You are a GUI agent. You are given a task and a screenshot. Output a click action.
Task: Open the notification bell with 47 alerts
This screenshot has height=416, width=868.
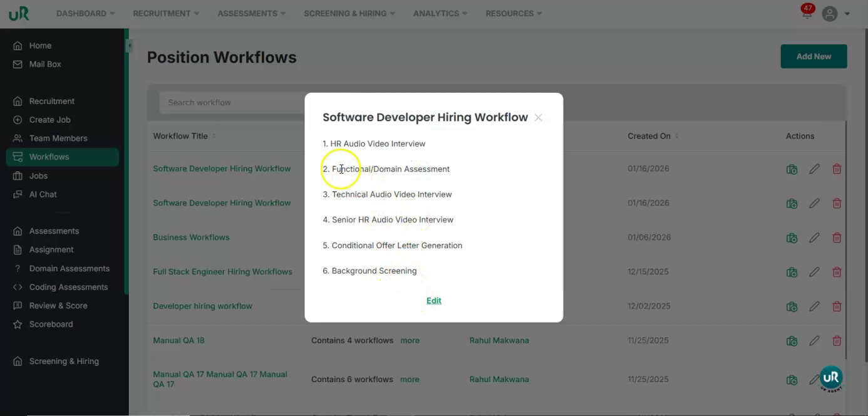[x=807, y=13]
